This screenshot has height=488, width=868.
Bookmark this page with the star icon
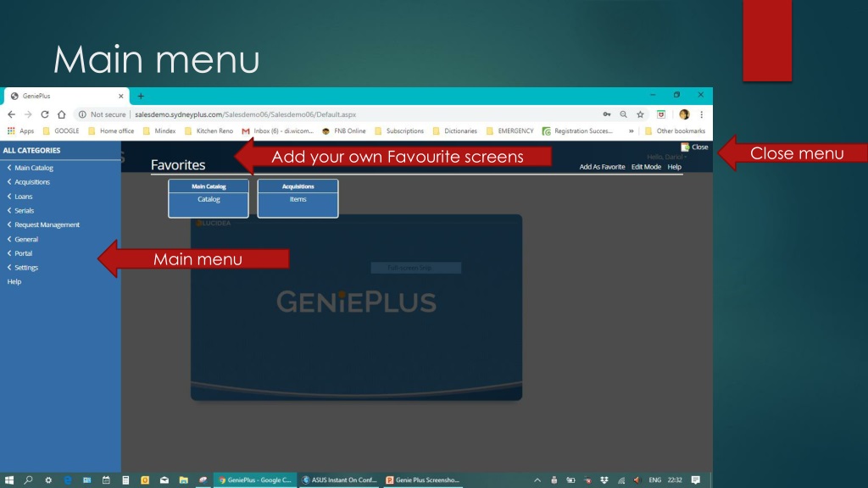click(641, 114)
